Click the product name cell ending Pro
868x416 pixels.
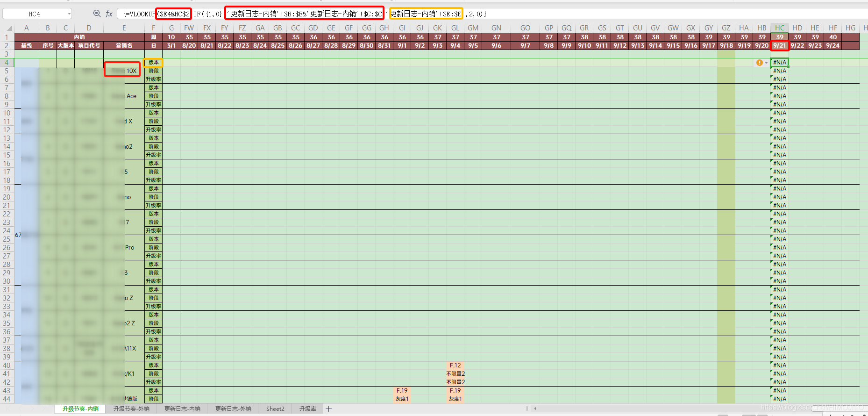pos(124,248)
